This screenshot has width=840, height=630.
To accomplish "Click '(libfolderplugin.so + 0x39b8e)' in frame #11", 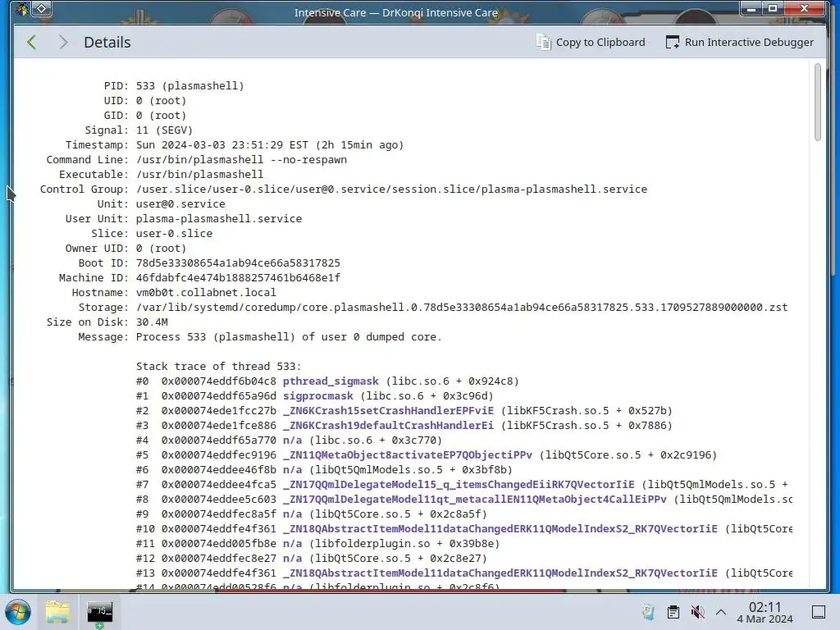I will tap(404, 543).
